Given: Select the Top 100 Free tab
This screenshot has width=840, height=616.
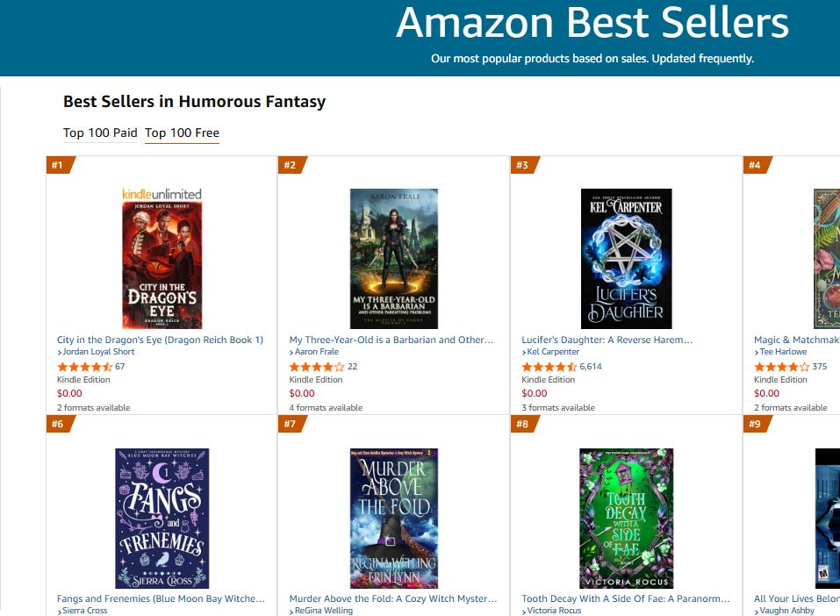Looking at the screenshot, I should coord(182,133).
